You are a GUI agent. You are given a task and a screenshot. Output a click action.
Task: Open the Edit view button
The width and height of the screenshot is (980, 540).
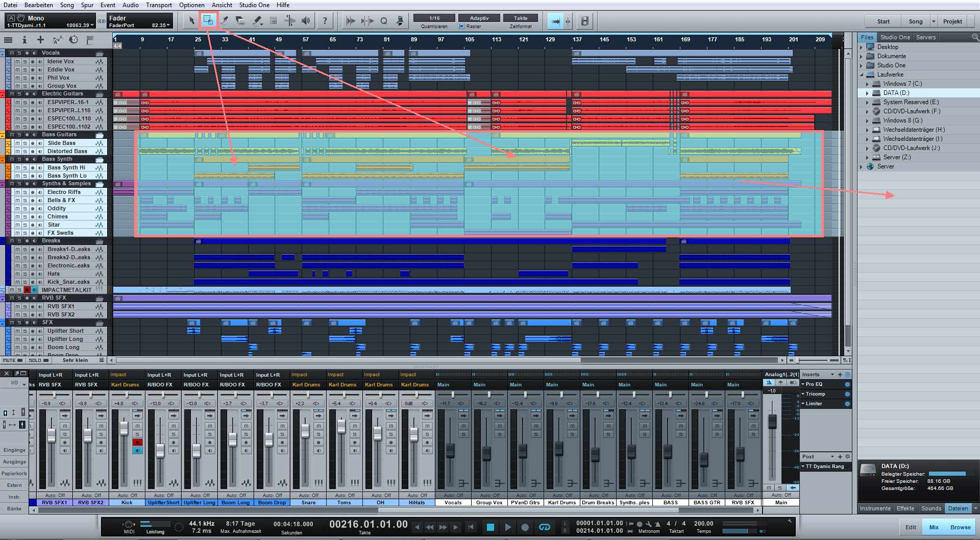click(x=911, y=527)
